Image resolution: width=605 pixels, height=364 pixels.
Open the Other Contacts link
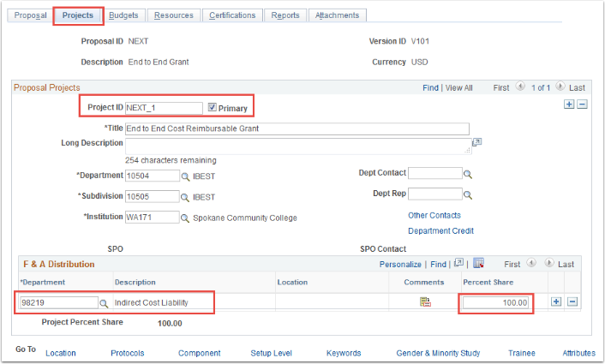[434, 216]
